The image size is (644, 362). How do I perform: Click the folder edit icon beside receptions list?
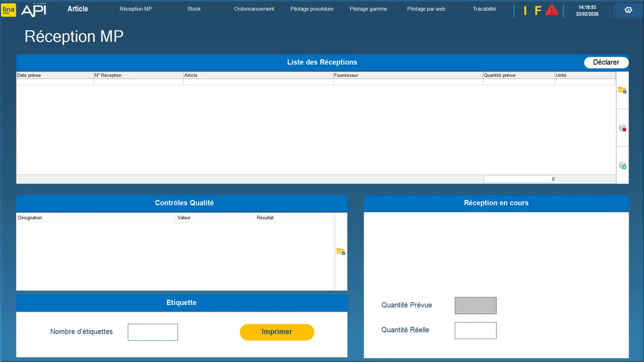coord(622,90)
